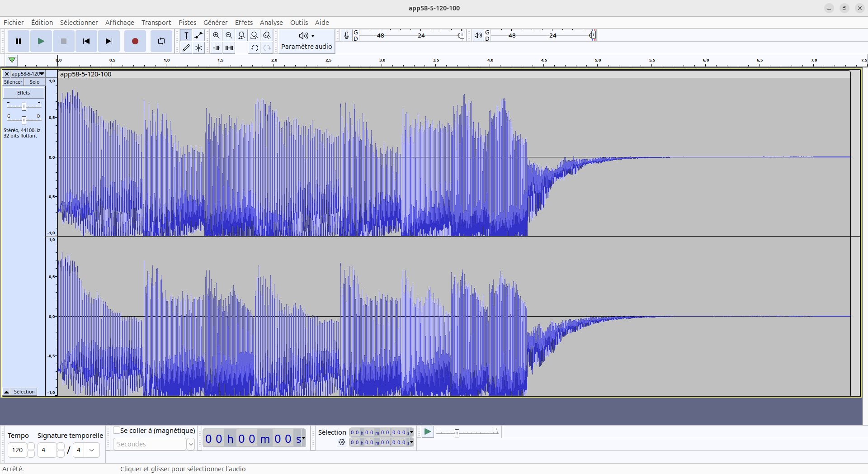Click the Undo arrow icon
868x474 pixels.
click(255, 47)
